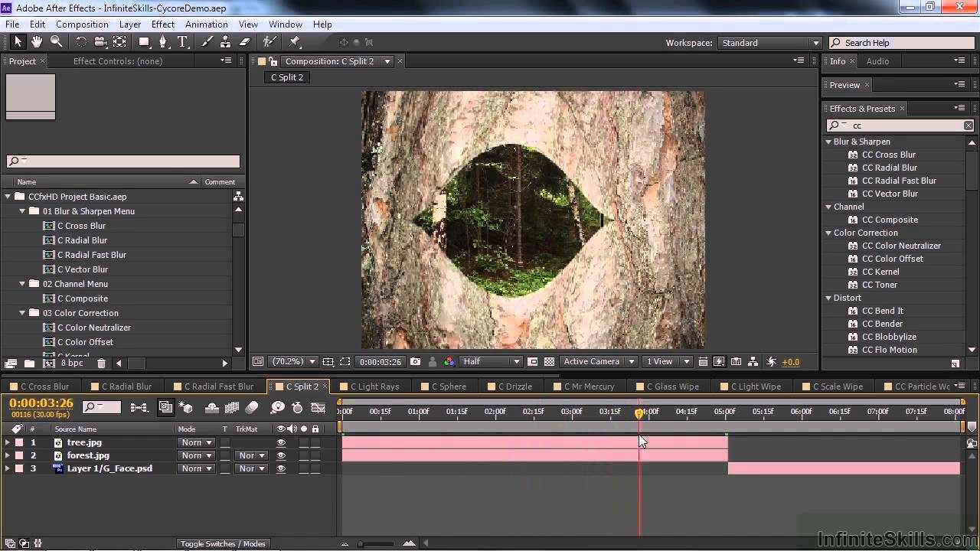
Task: Click the snapshot camera icon in viewer
Action: [x=415, y=362]
